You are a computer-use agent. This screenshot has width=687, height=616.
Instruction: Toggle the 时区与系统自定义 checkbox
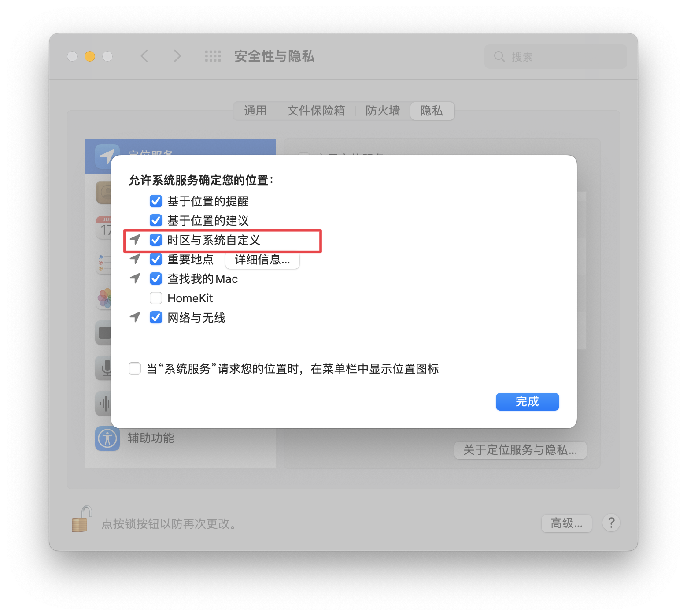[156, 240]
